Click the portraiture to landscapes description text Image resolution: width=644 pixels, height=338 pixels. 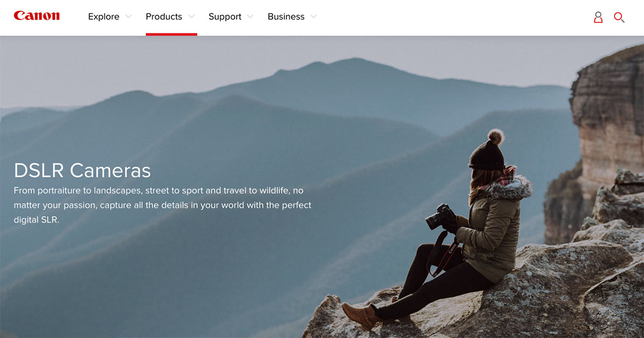tap(163, 205)
